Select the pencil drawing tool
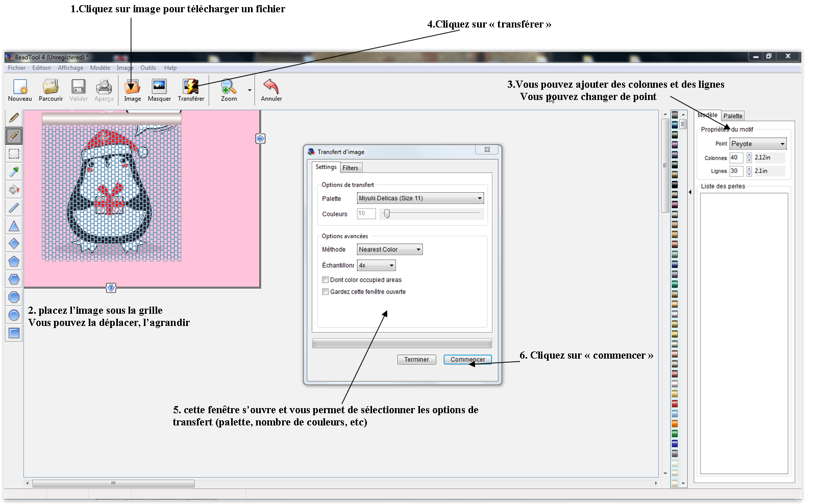 14,117
